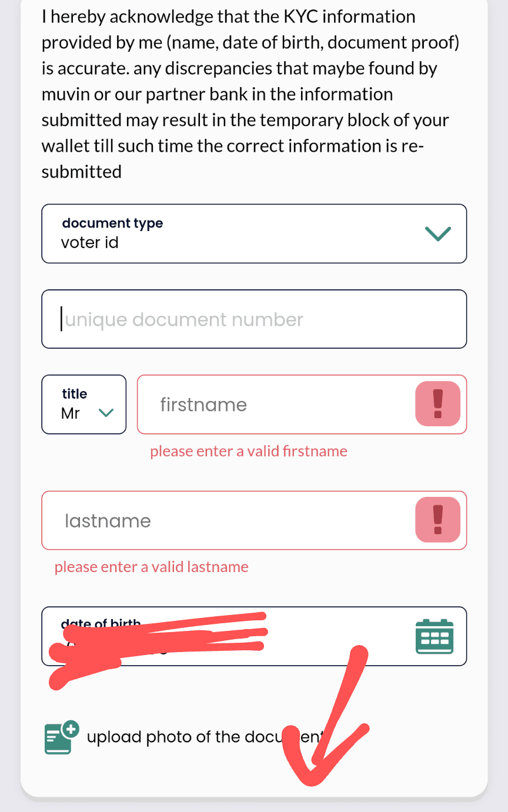The height and width of the screenshot is (812, 508).
Task: Focus the unique document number field
Action: click(x=254, y=319)
